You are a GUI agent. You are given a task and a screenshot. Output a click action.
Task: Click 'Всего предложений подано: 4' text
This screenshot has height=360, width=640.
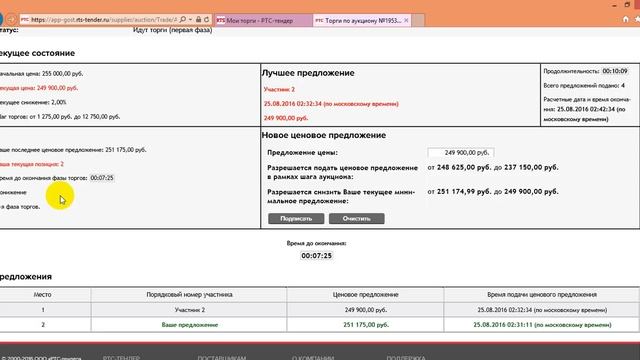[x=584, y=85]
